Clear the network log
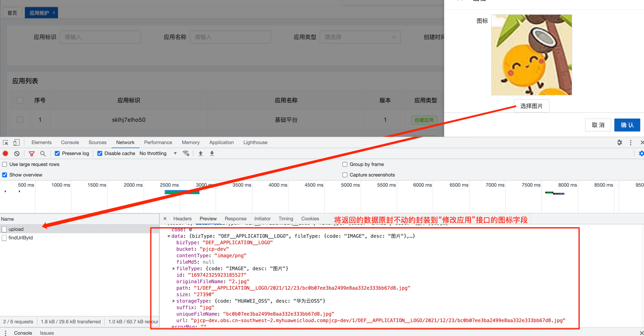The image size is (644, 336). point(17,154)
